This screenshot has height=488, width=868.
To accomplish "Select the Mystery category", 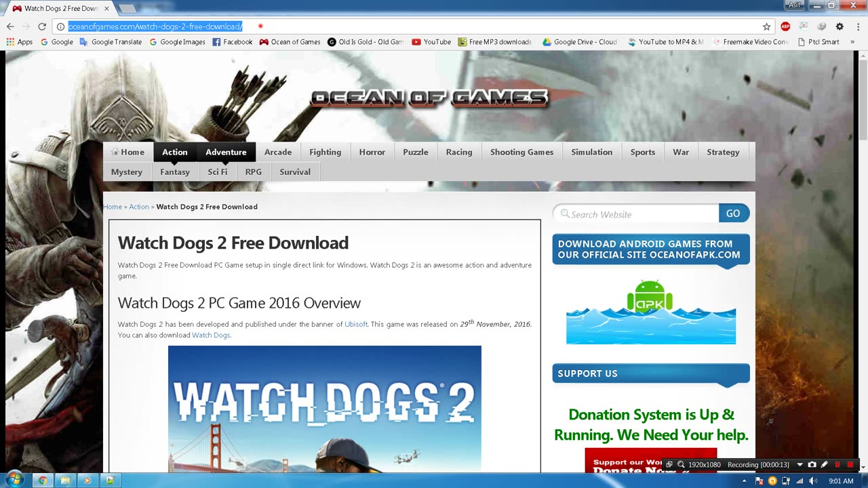I will [x=127, y=171].
